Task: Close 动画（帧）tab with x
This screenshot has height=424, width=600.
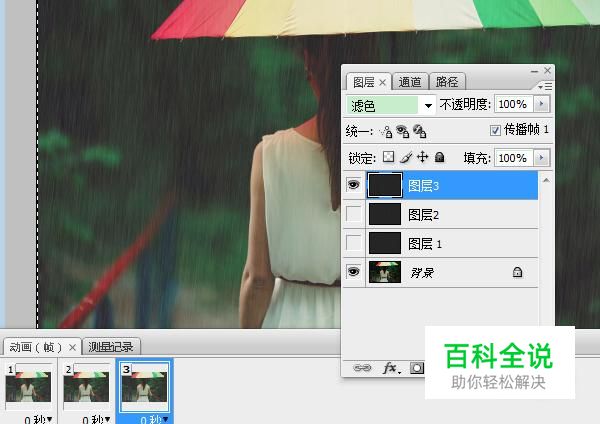Action: (x=72, y=347)
